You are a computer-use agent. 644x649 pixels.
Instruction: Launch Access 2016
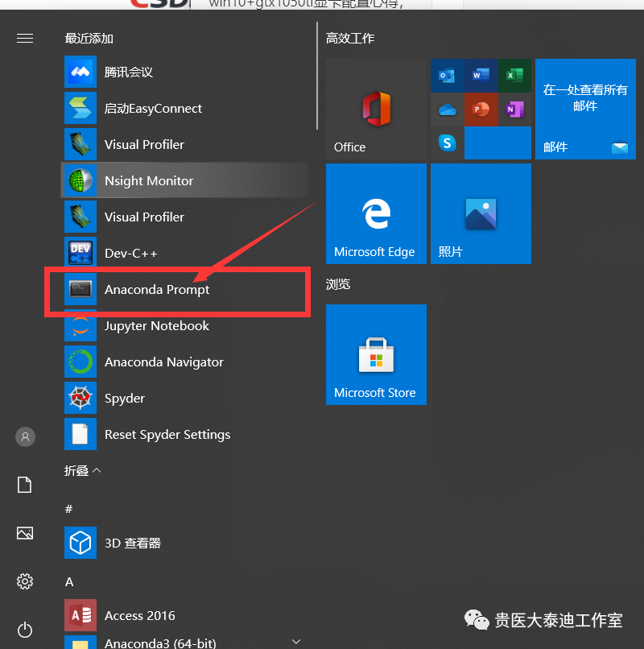click(x=185, y=615)
